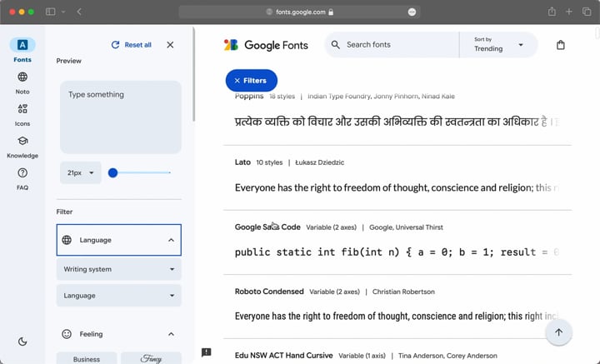Click the search magnifier icon
Screen dimensions: 600x364
(x=336, y=45)
